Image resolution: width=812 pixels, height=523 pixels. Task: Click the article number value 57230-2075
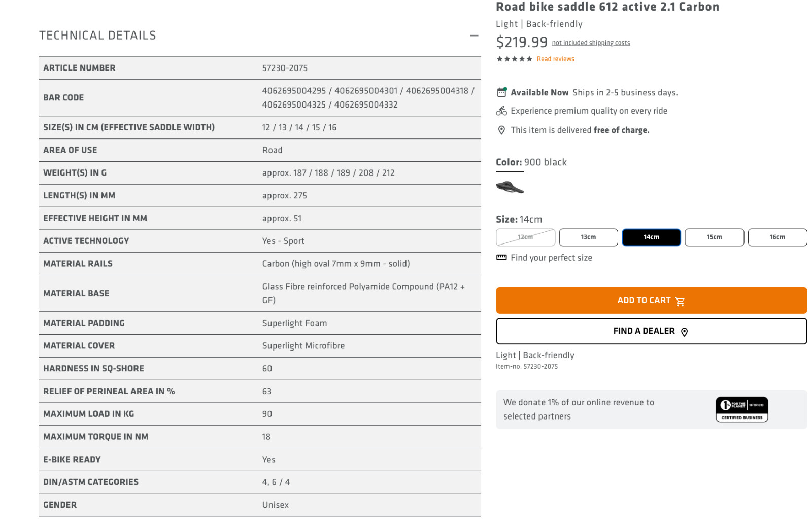click(x=285, y=68)
